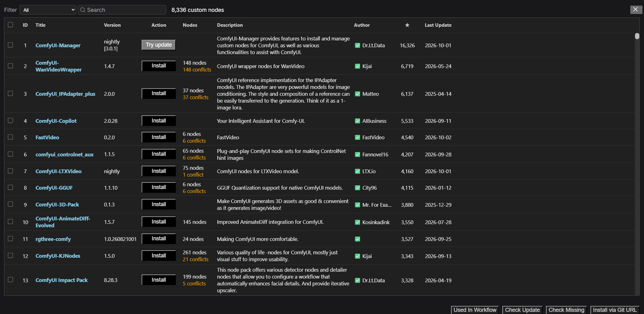Click the 1 conflict text for LTXVideo
The height and width of the screenshot is (314, 644).
[x=193, y=175]
